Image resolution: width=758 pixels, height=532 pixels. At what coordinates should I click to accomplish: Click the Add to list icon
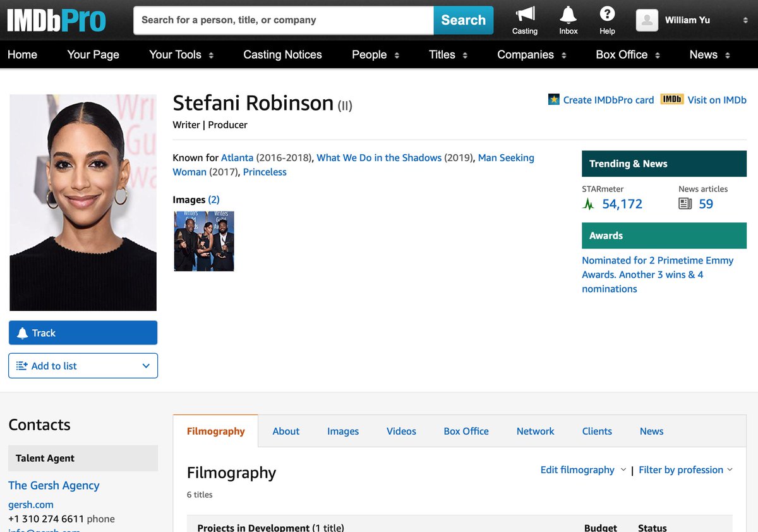tap(21, 366)
